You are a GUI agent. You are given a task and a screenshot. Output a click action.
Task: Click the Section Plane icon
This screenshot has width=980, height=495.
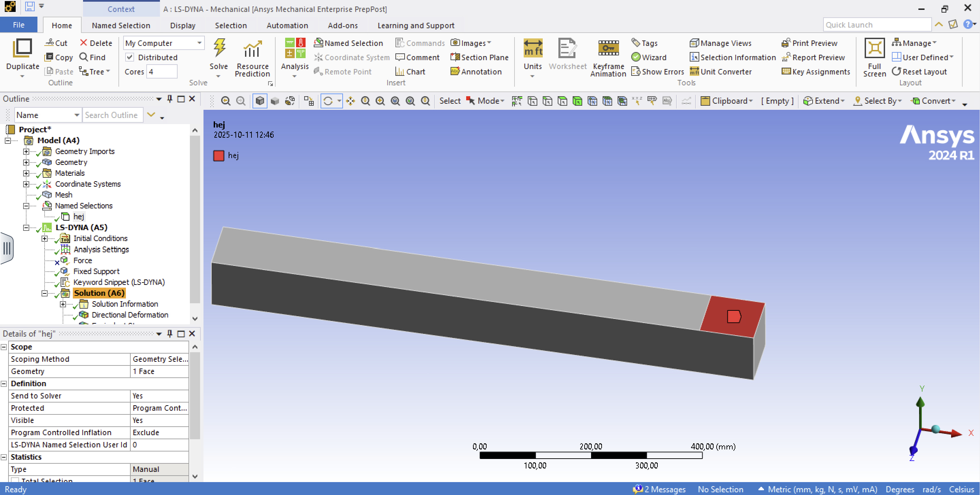tap(455, 57)
